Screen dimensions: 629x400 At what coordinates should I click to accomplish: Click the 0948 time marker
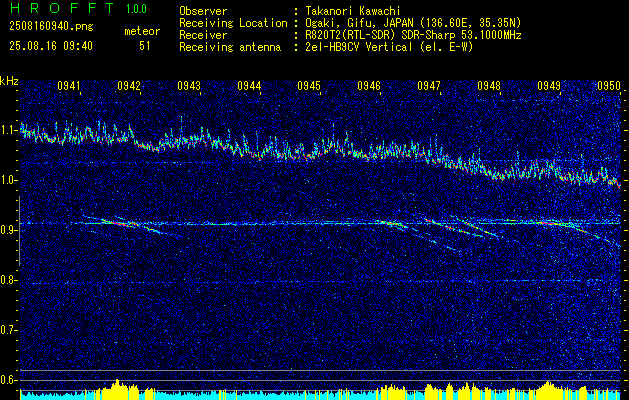pyautogui.click(x=489, y=85)
